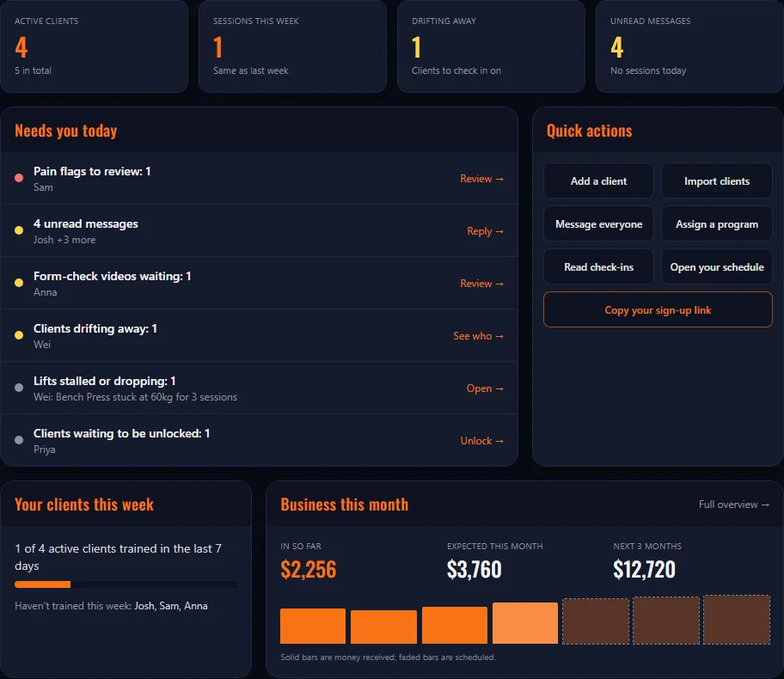The width and height of the screenshot is (784, 679).
Task: Click the $3,760 expected value
Action: pos(474,570)
